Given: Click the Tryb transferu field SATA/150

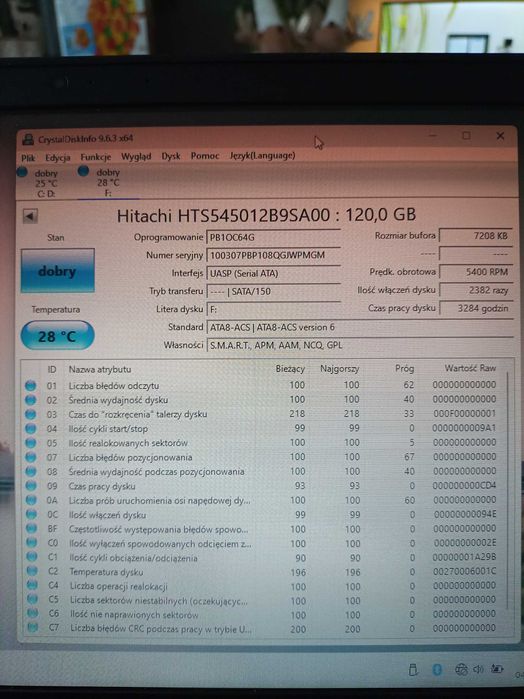Looking at the screenshot, I should [x=273, y=291].
